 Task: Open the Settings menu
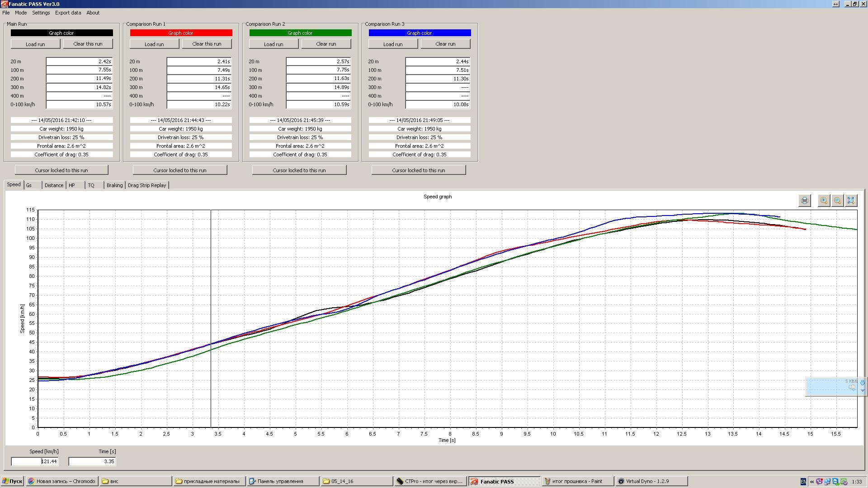pos(41,13)
